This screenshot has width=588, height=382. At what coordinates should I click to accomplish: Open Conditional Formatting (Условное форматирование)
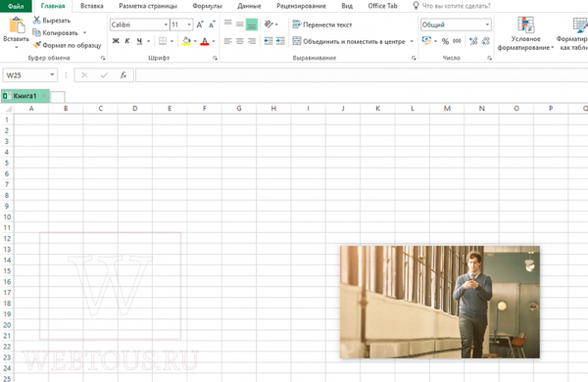525,33
